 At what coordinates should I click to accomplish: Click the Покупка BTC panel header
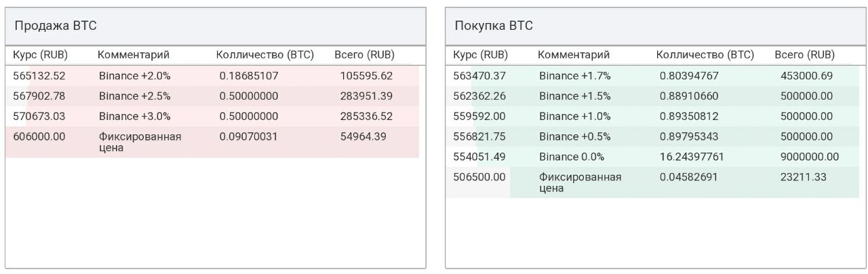[x=655, y=26]
